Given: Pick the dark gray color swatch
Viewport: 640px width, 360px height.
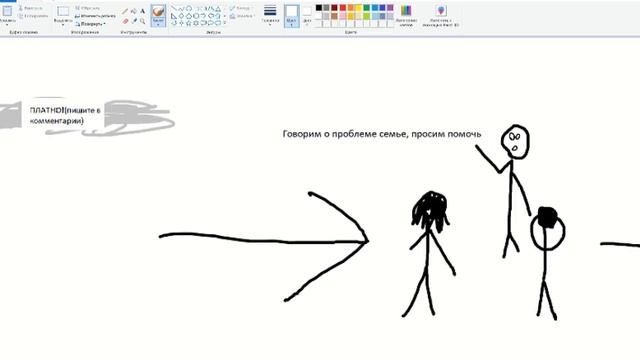Looking at the screenshot, I should [327, 8].
